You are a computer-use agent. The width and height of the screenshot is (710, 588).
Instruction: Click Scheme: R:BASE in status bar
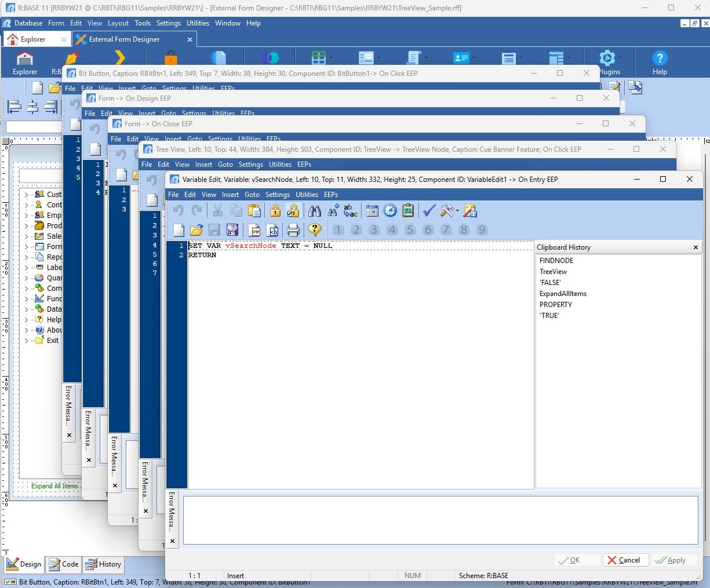pos(483,576)
